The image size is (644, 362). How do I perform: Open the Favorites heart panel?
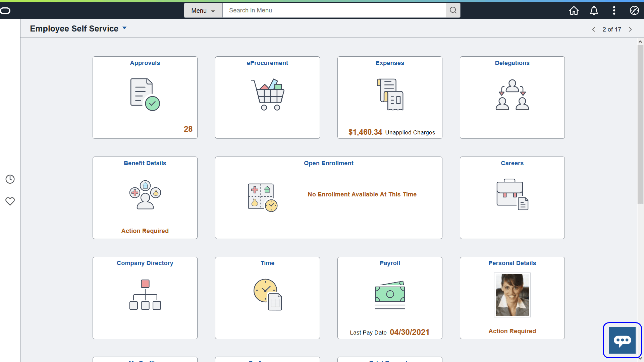tap(10, 201)
